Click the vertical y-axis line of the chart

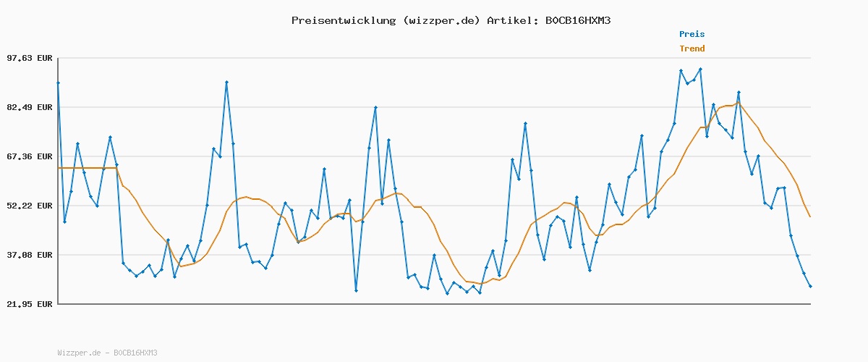pos(58,217)
